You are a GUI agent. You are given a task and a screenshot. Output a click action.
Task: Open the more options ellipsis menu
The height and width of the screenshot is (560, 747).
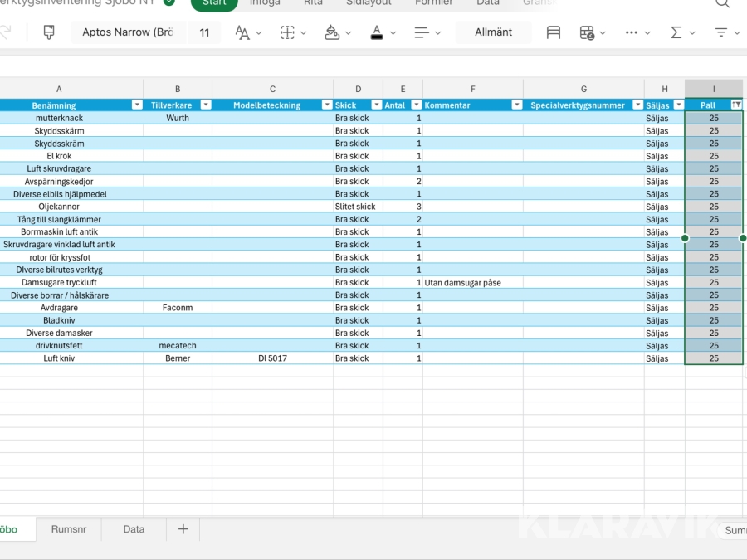[x=632, y=32]
